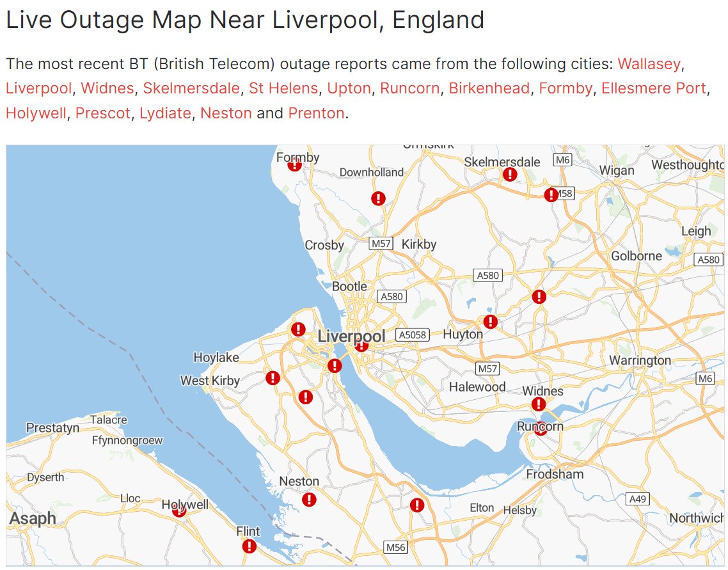The width and height of the screenshot is (728, 570).
Task: Select the outage marker south of Golborne near A580
Action: click(x=539, y=296)
